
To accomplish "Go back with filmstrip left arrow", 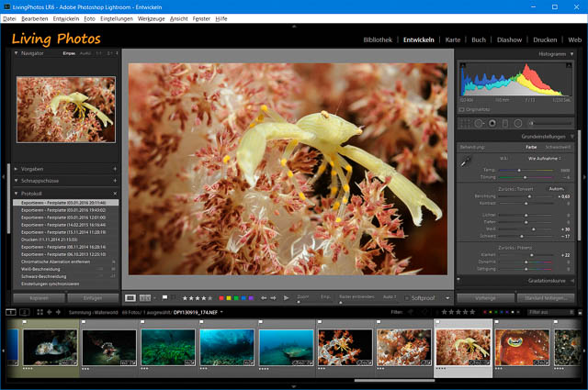I will click(49, 312).
